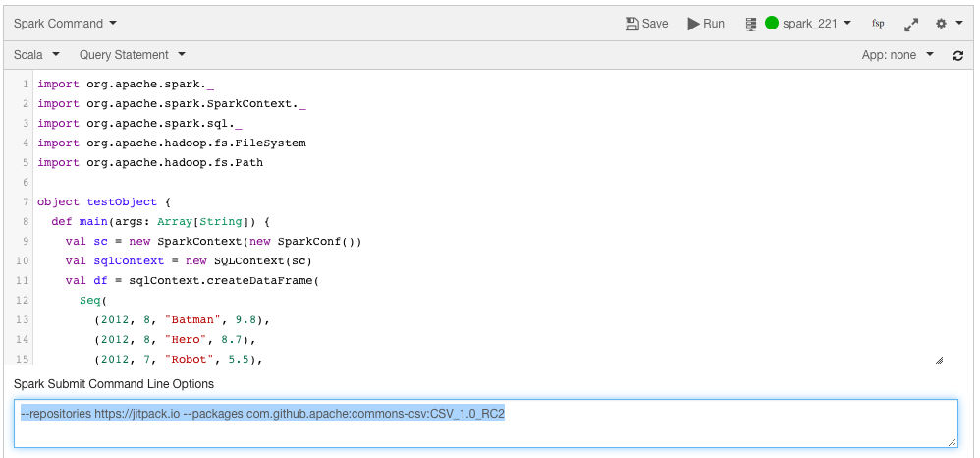Click the Spark Submit Command Line Options label
This screenshot has width=980, height=458.
[x=114, y=384]
